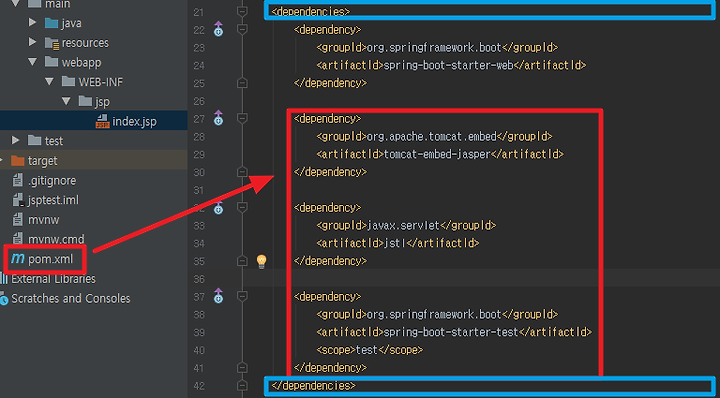Click gutter dependency icon on line 22
Viewport: 720px width, 398px height.
click(x=219, y=29)
